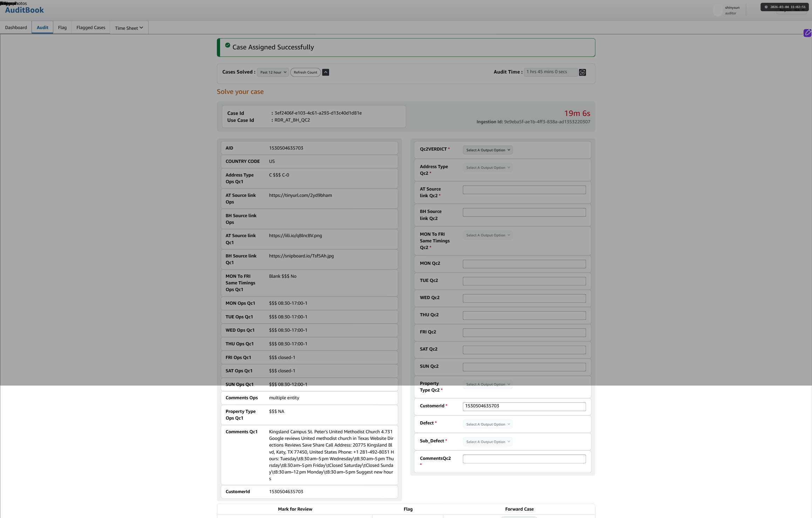Click the purple edit pencil icon
Screen dimensions: 812x518
(x=807, y=33)
